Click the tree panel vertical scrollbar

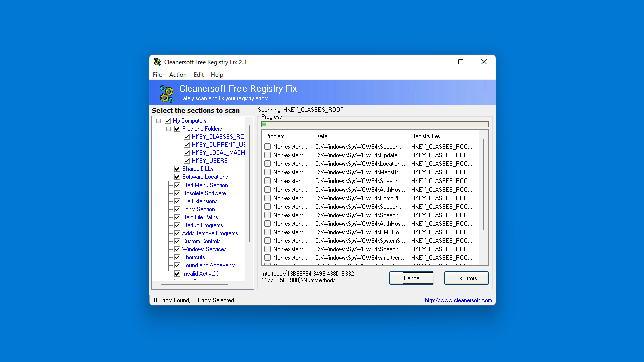249,184
